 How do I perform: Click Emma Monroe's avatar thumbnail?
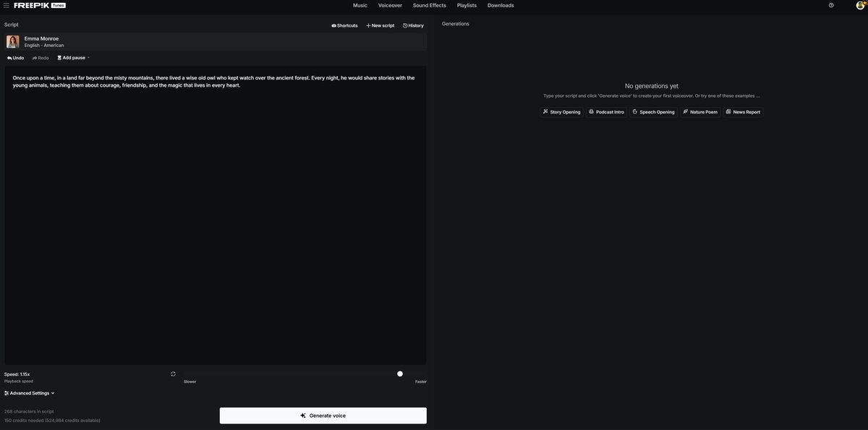tap(13, 42)
